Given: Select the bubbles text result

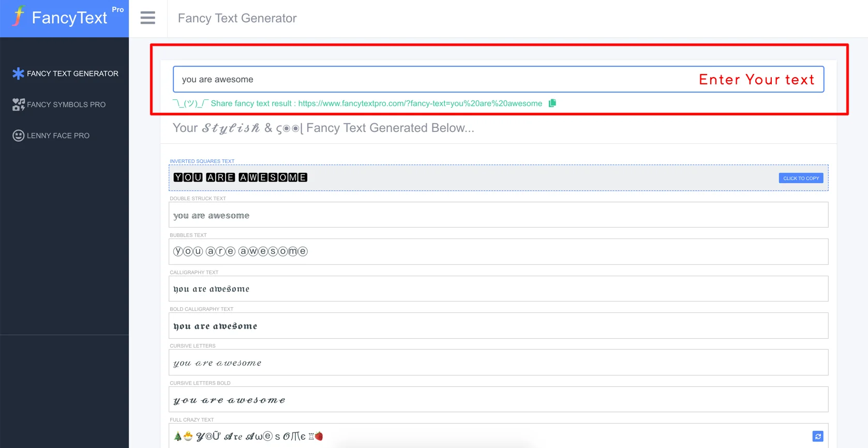Looking at the screenshot, I should (498, 251).
